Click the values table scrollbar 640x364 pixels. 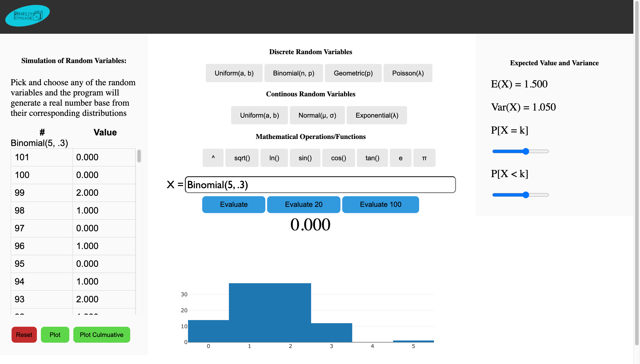point(139,156)
